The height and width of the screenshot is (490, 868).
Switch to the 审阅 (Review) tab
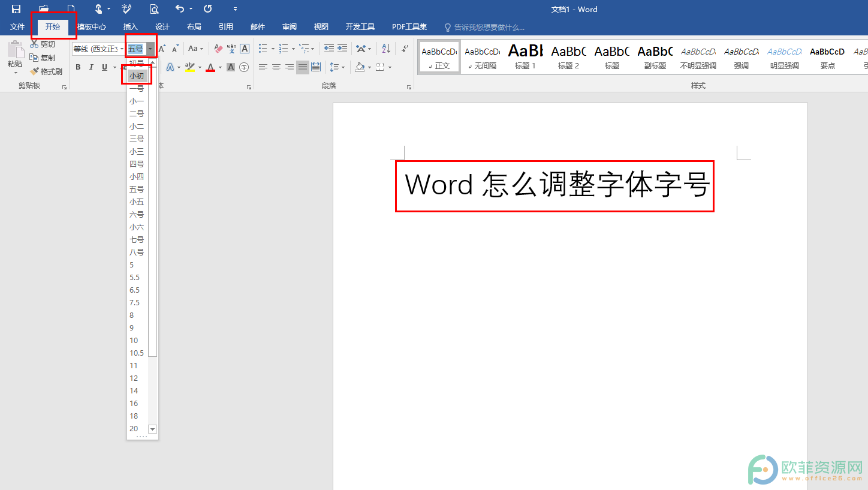(x=290, y=27)
